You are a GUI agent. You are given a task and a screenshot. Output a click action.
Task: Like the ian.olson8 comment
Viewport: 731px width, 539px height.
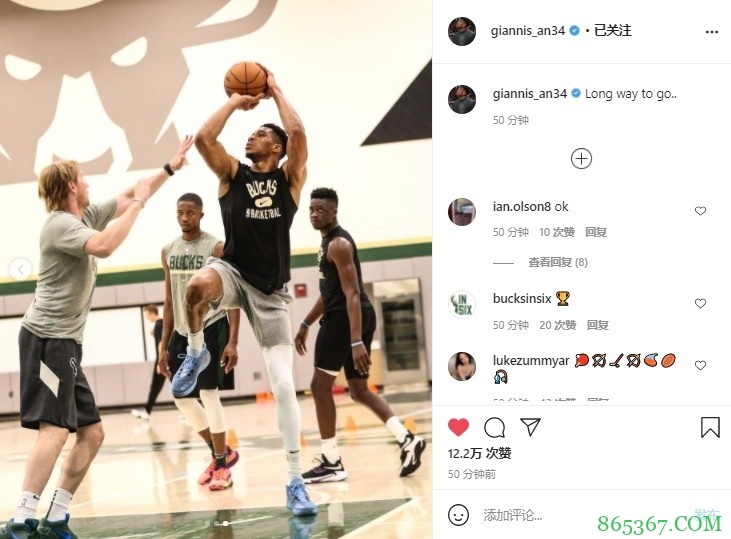pyautogui.click(x=700, y=211)
